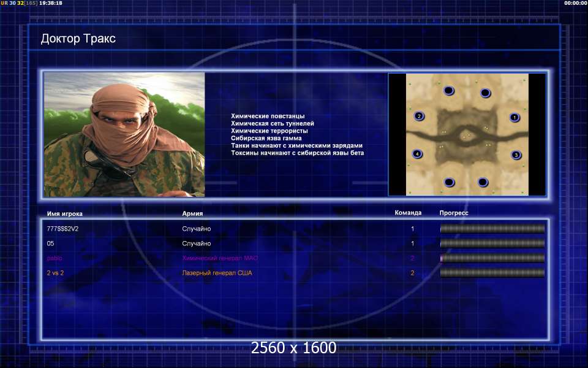The height and width of the screenshot is (368, 588).
Task: Click the "00:00:00" game timer
Action: [576, 3]
